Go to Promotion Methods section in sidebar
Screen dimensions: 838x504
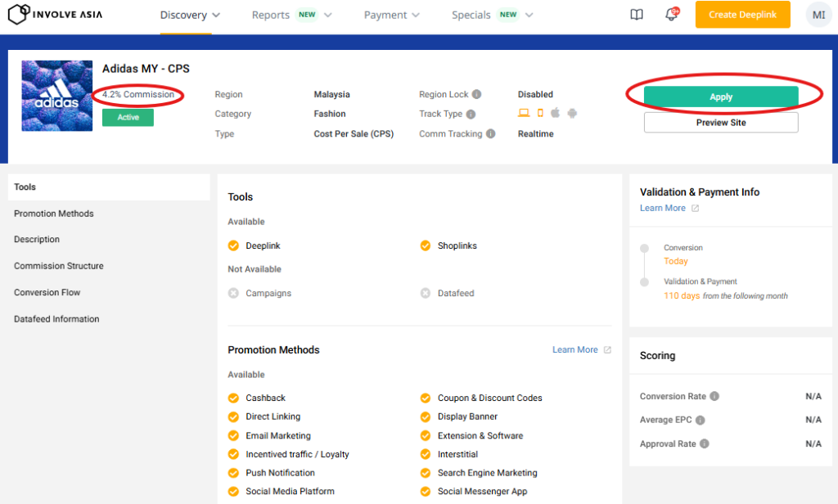(x=53, y=214)
